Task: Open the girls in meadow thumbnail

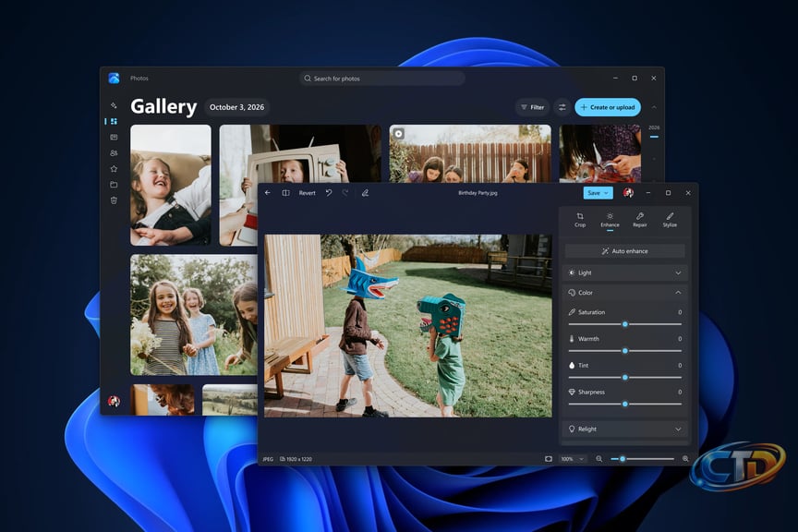Action: pos(194,315)
